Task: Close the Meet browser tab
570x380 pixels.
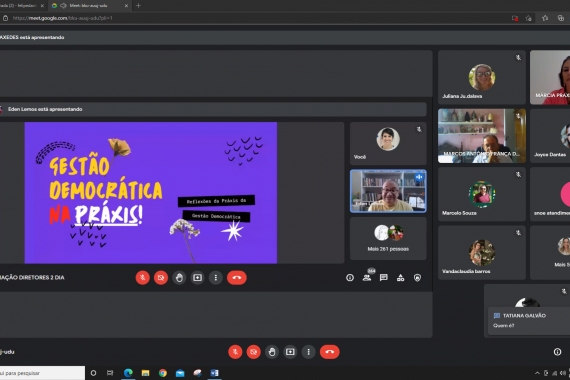Action: pyautogui.click(x=126, y=5)
